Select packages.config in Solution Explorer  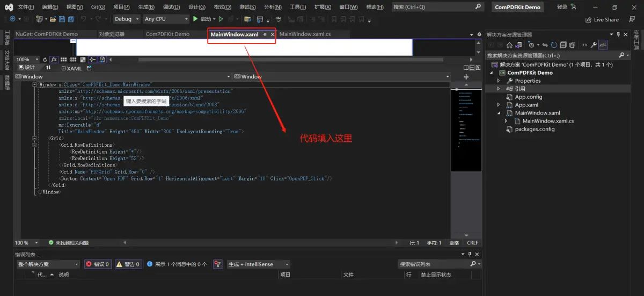tap(535, 129)
